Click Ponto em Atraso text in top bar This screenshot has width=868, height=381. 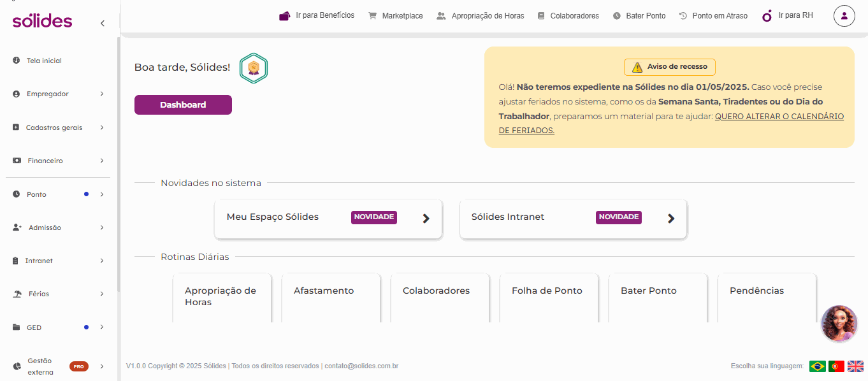pyautogui.click(x=720, y=16)
